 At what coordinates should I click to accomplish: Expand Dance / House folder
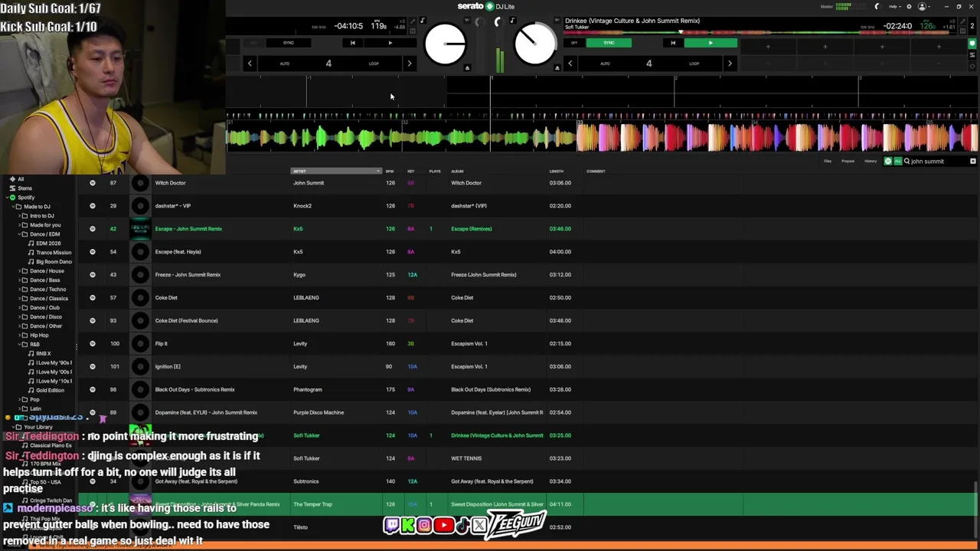[x=18, y=271]
